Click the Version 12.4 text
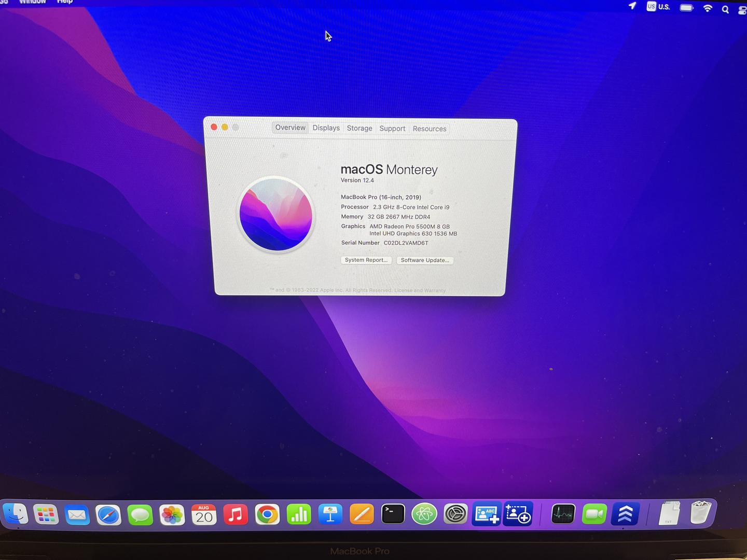This screenshot has width=747, height=560. pyautogui.click(x=357, y=180)
